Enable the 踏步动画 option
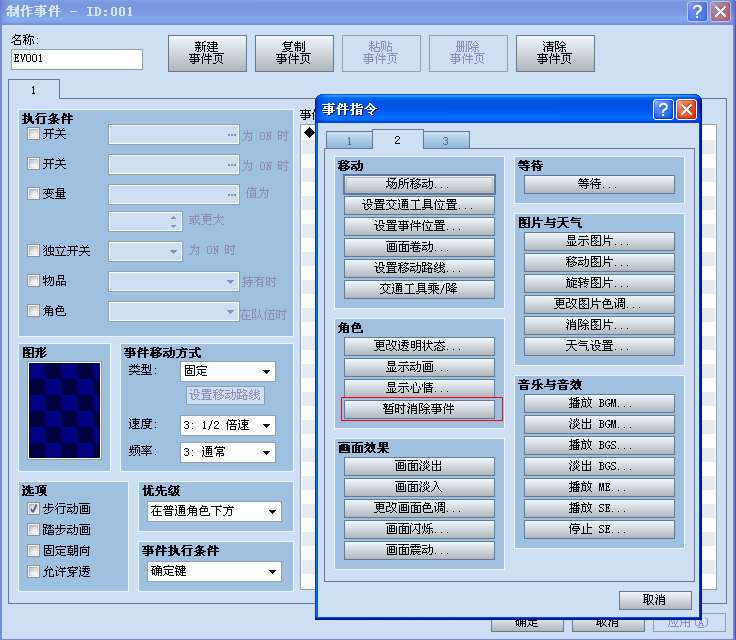736x640 pixels. (33, 530)
